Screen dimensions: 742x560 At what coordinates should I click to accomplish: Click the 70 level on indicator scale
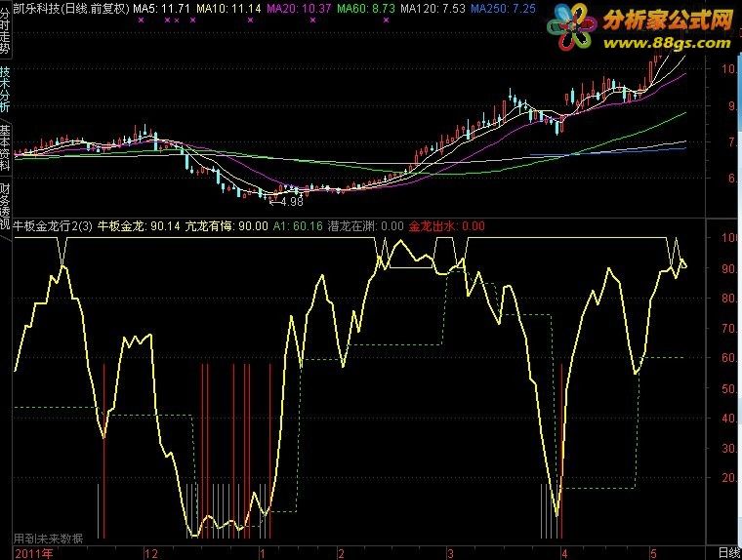click(728, 328)
